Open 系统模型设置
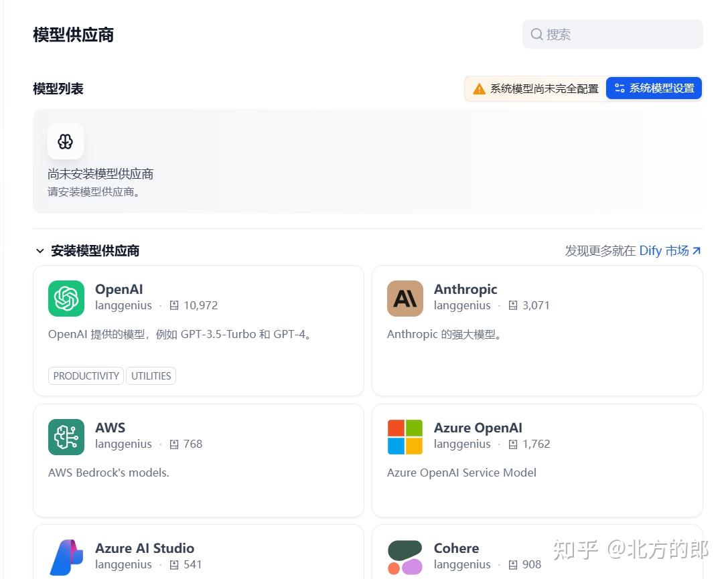728x579 pixels. [654, 88]
